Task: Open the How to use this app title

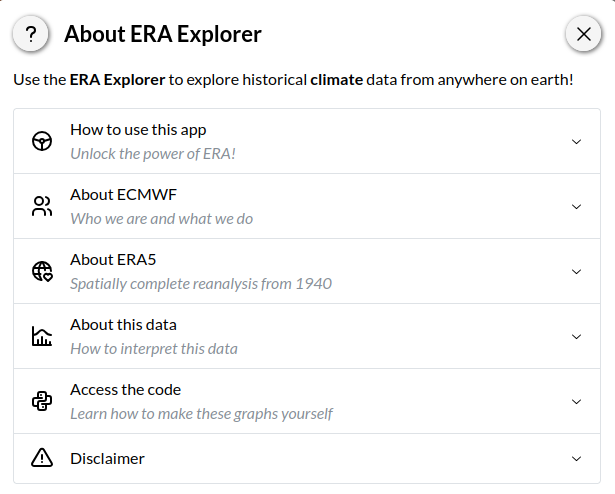Action: [138, 130]
